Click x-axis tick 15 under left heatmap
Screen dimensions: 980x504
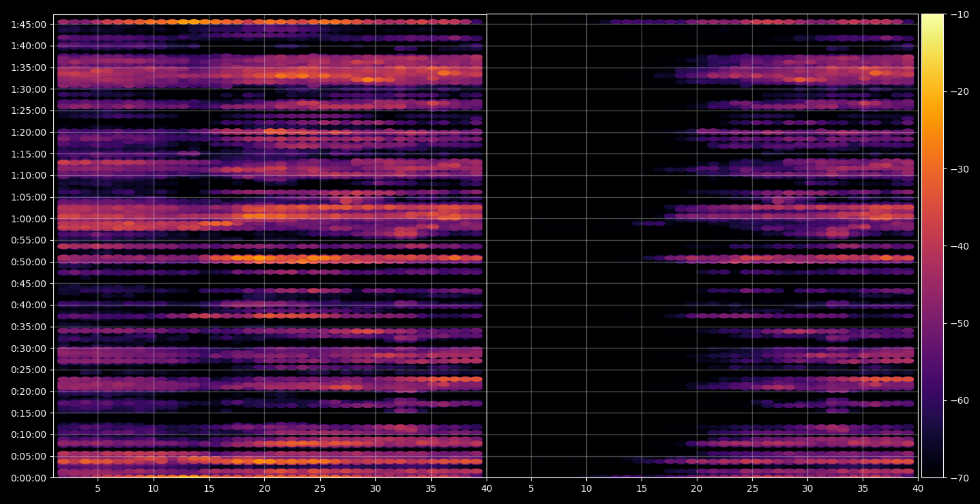[x=209, y=488]
